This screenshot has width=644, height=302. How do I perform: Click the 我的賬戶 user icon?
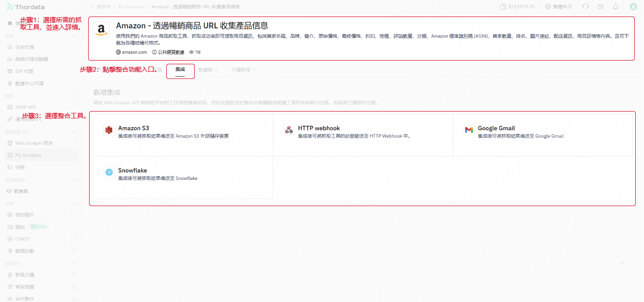(10, 215)
